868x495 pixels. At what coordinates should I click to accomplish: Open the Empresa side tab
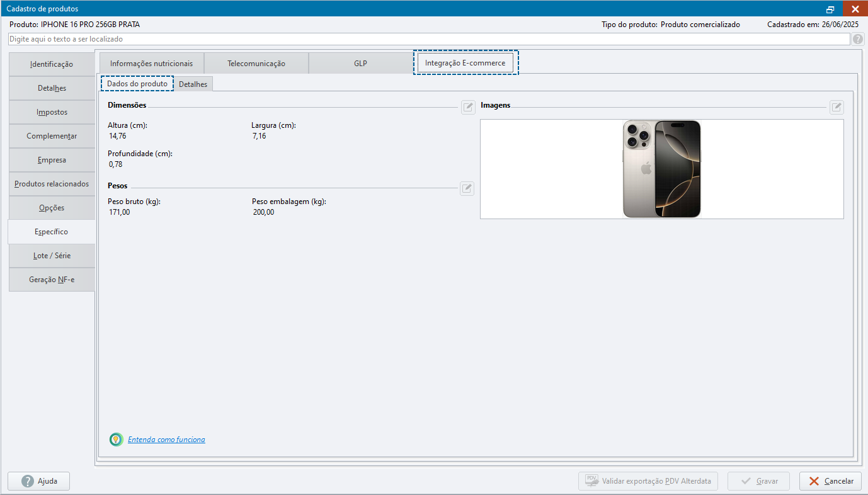52,160
